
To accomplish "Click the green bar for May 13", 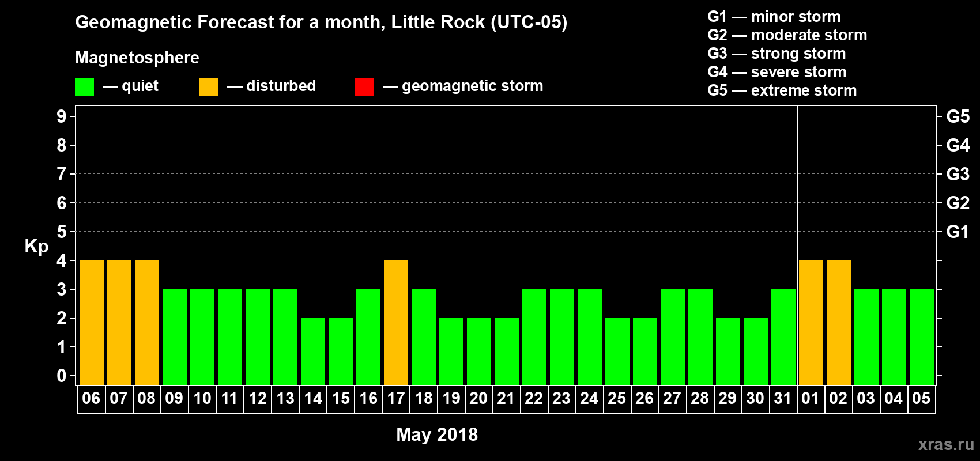I will tap(285, 337).
